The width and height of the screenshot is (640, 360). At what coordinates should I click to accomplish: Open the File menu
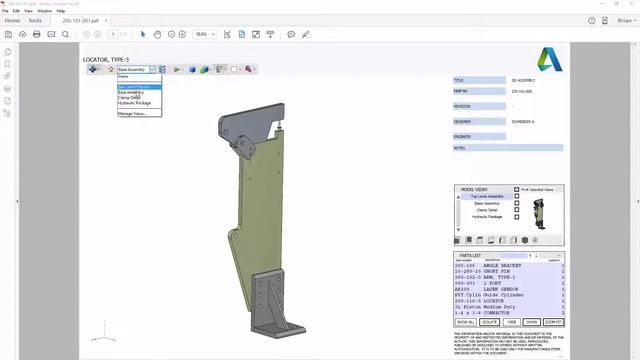(5, 11)
